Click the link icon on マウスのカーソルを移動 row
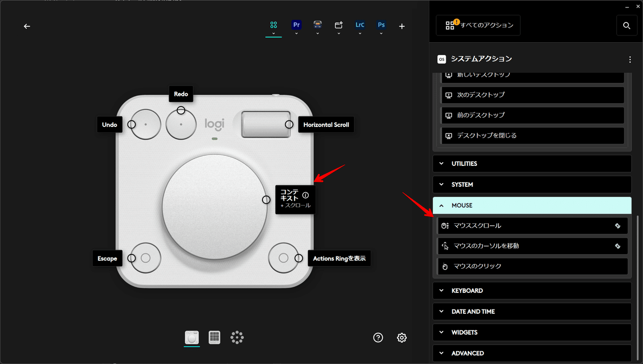643x364 pixels. (617, 246)
